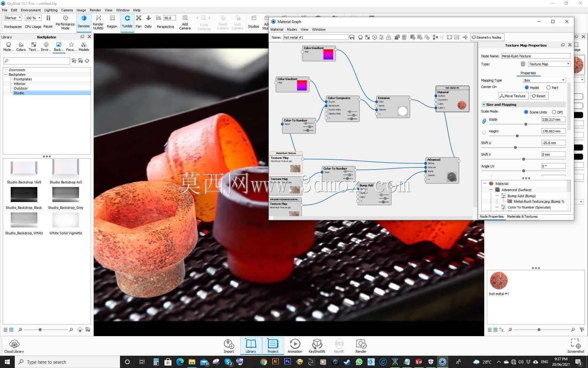Refresh the Library folder list

87,61
